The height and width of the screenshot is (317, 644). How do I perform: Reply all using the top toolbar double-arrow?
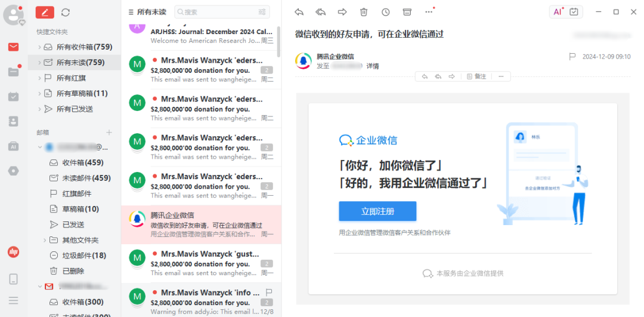(x=320, y=12)
